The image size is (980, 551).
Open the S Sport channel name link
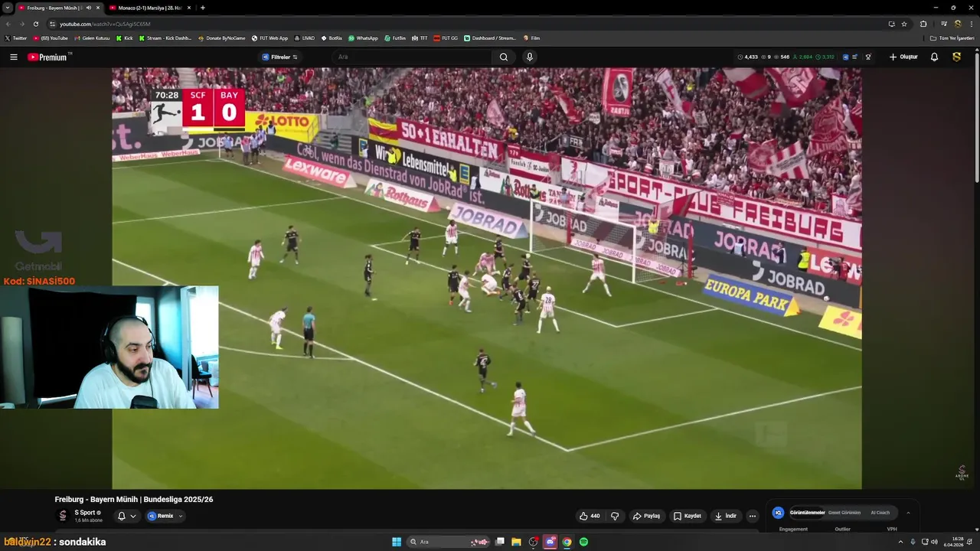pyautogui.click(x=84, y=513)
